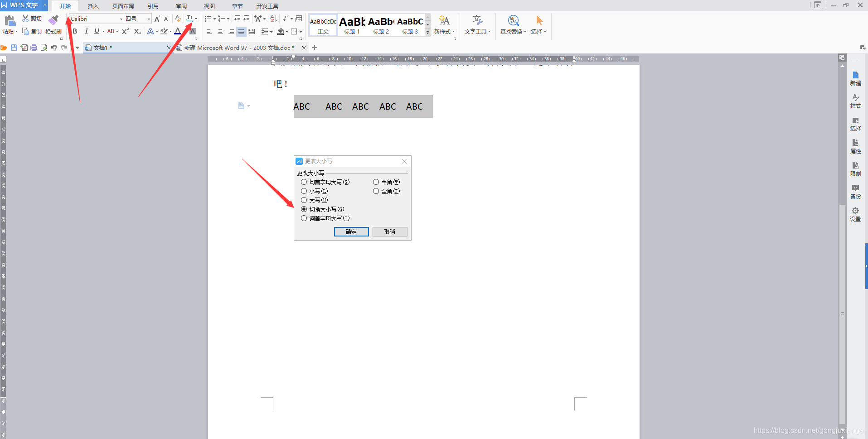
Task: Cancel the dialog with 取消
Action: point(390,232)
